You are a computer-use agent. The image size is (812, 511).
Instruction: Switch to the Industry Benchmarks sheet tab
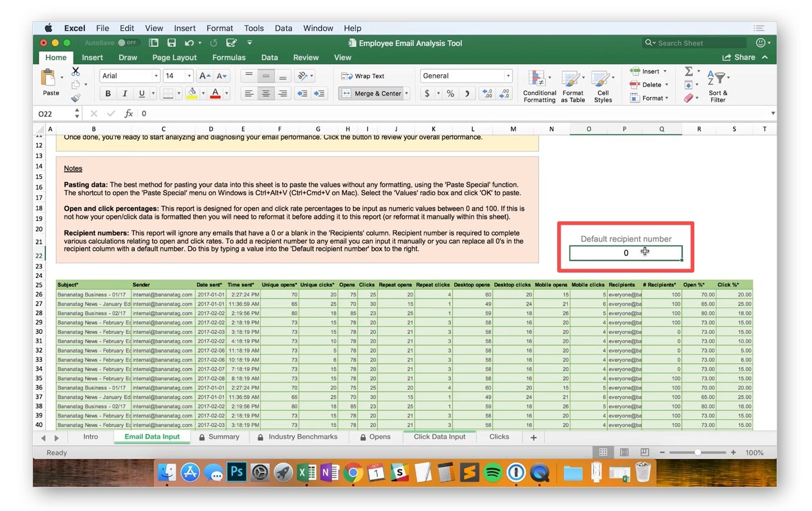click(298, 437)
